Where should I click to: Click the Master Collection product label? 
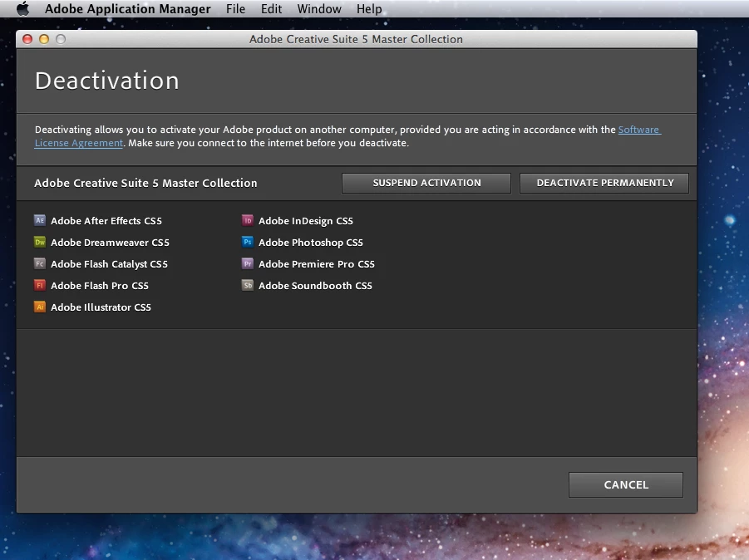click(x=145, y=183)
